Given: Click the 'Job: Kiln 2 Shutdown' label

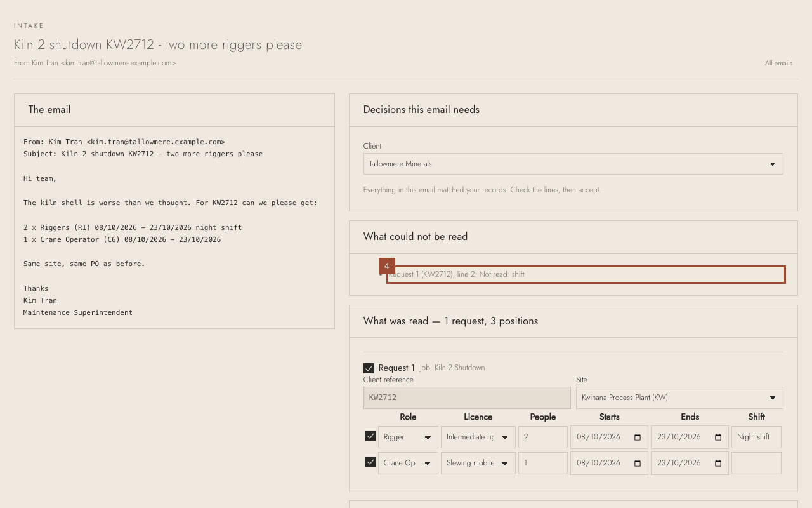Looking at the screenshot, I should (x=452, y=368).
